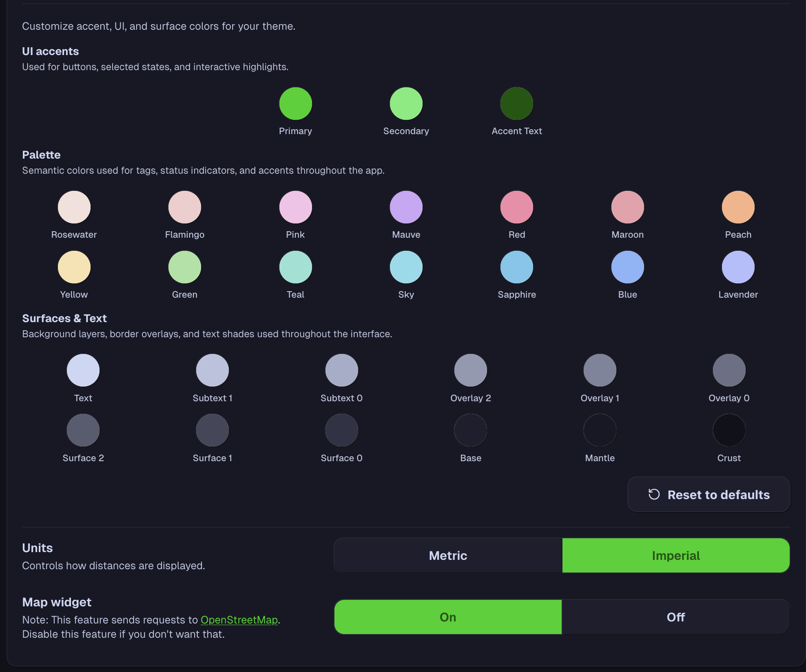806x672 pixels.
Task: Select the Red semantic color
Action: pyautogui.click(x=516, y=207)
